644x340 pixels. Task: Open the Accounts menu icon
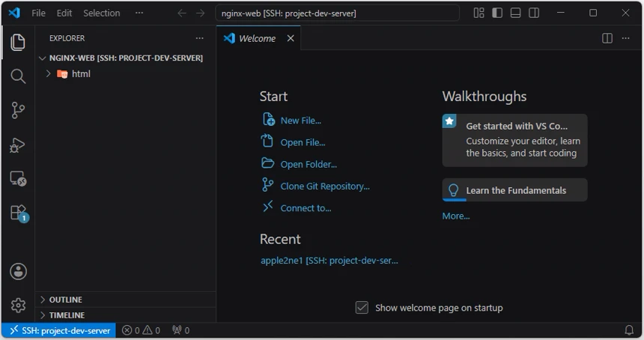tap(18, 271)
